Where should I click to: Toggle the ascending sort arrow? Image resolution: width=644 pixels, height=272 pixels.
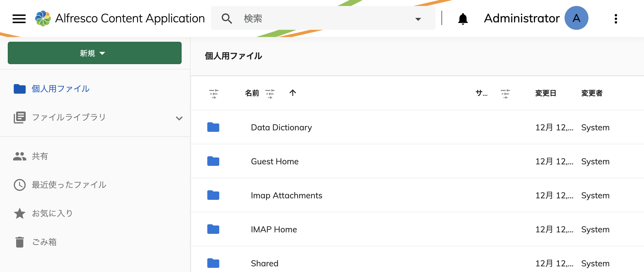click(x=293, y=93)
